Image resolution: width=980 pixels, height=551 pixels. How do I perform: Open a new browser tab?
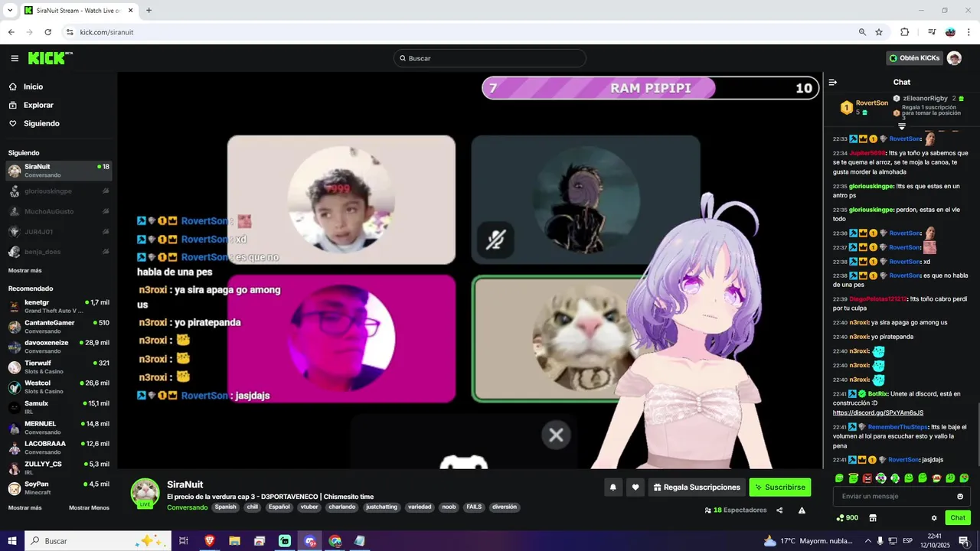[149, 11]
